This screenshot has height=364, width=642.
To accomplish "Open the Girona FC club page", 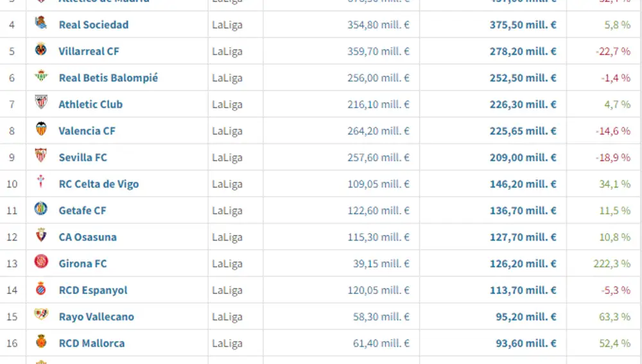I will (83, 264).
